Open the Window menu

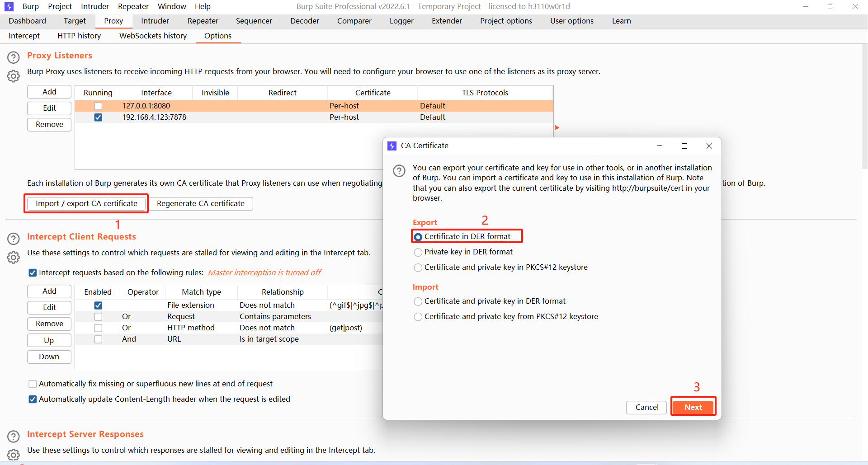click(x=172, y=6)
